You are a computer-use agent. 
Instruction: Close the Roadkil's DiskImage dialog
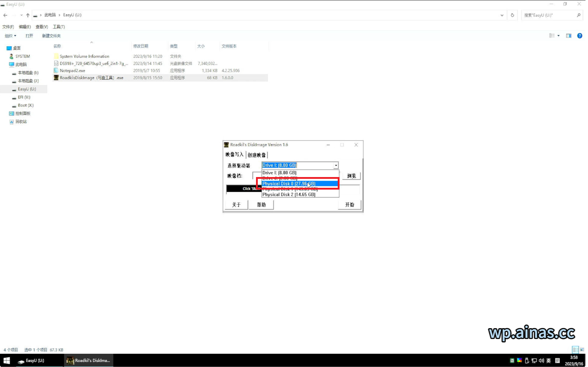[356, 145]
